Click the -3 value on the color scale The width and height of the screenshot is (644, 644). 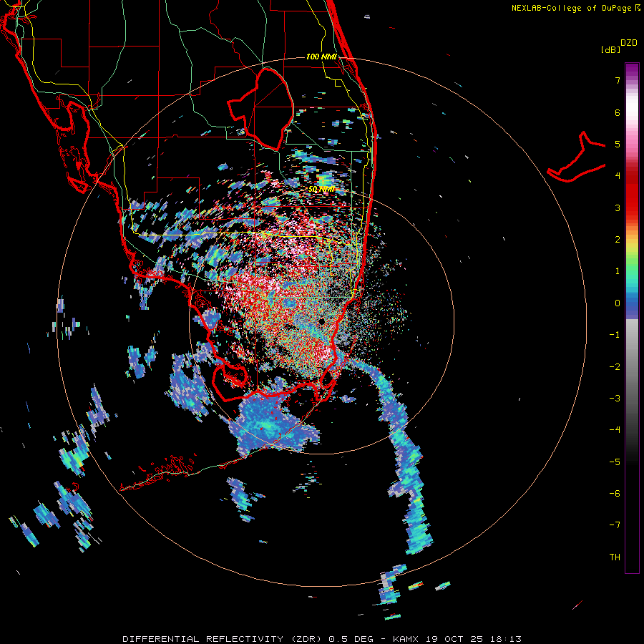(x=615, y=399)
